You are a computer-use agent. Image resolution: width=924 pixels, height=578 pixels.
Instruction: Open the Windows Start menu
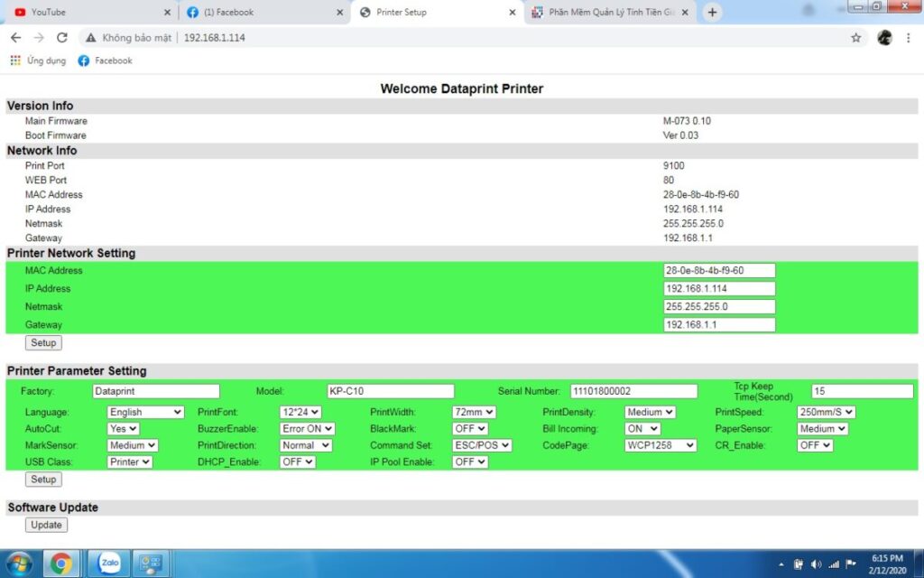[19, 564]
